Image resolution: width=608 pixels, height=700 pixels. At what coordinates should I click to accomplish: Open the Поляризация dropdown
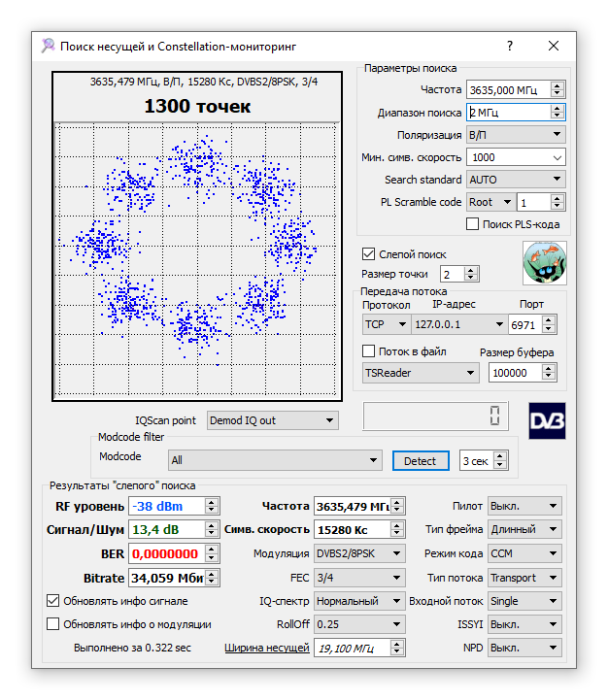[x=515, y=135]
